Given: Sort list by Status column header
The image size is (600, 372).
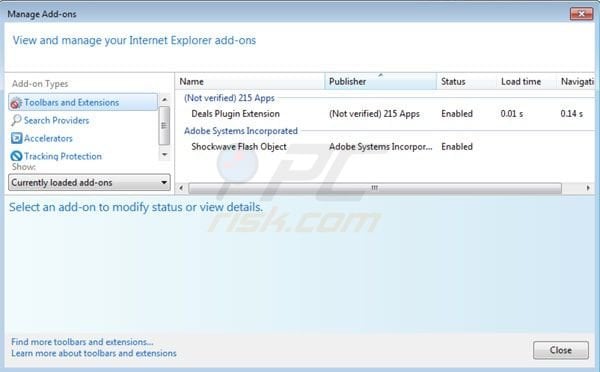Looking at the screenshot, I should (467, 82).
